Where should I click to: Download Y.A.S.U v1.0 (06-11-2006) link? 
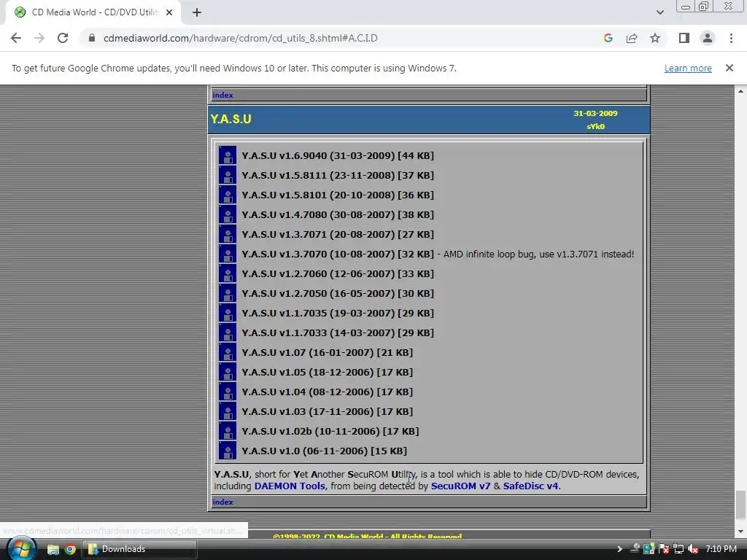coord(325,451)
